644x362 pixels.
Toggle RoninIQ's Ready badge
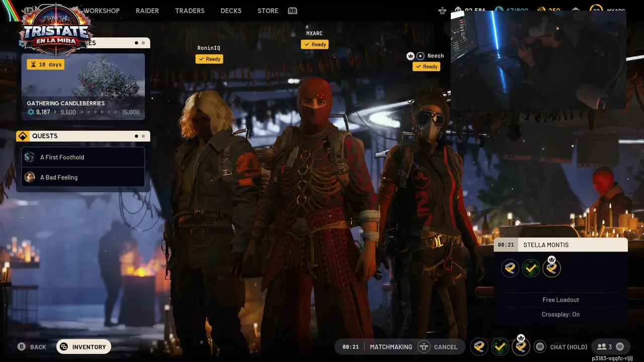pyautogui.click(x=209, y=59)
